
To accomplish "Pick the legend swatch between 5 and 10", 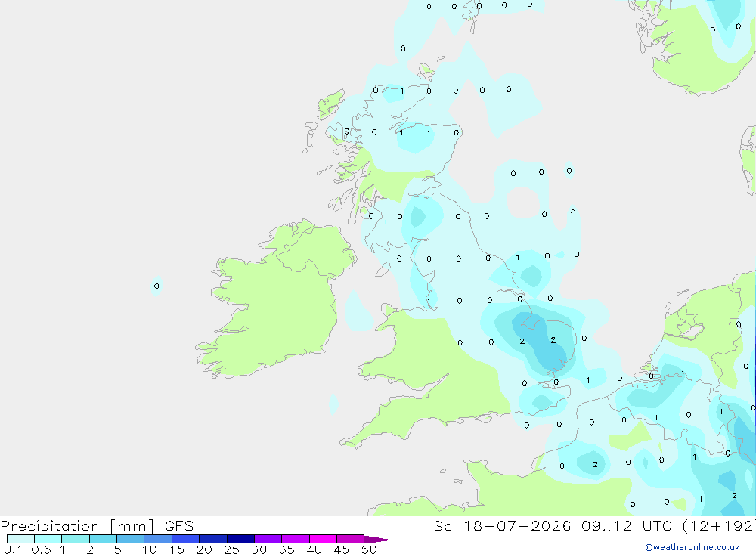I will (130, 539).
